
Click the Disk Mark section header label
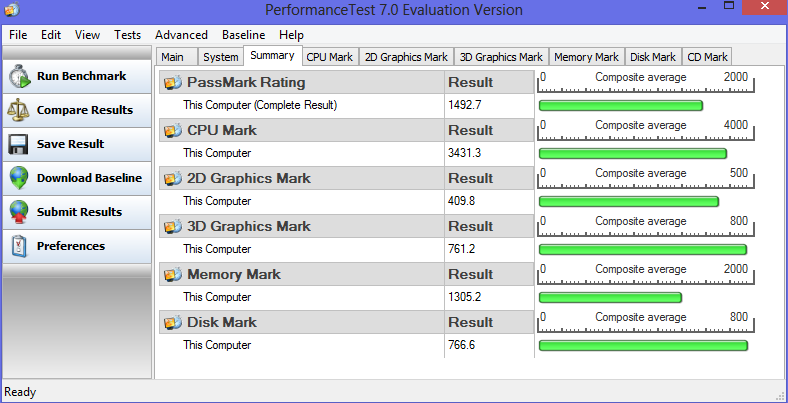222,323
